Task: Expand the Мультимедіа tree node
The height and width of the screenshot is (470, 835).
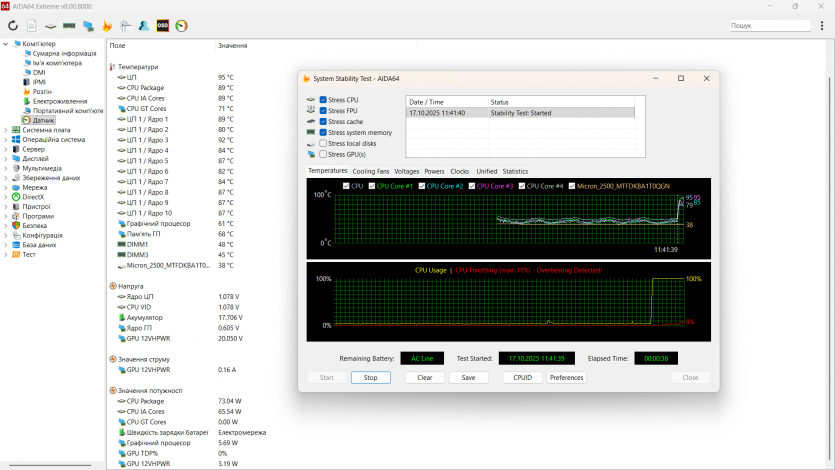Action: click(5, 168)
